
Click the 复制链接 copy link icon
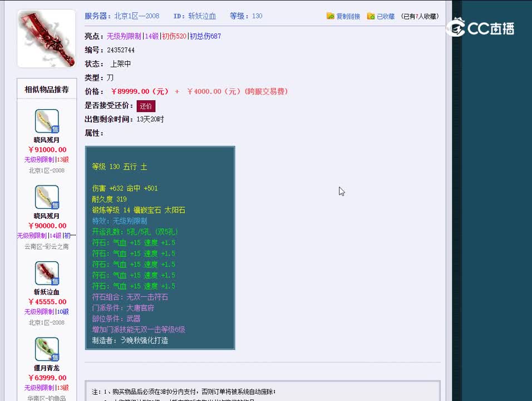tap(330, 16)
